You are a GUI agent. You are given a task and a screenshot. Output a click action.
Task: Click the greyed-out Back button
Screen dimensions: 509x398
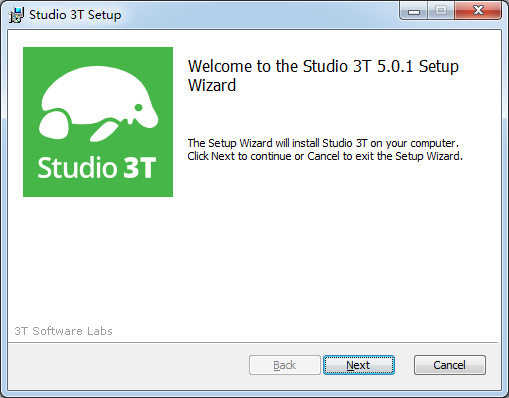click(x=285, y=365)
